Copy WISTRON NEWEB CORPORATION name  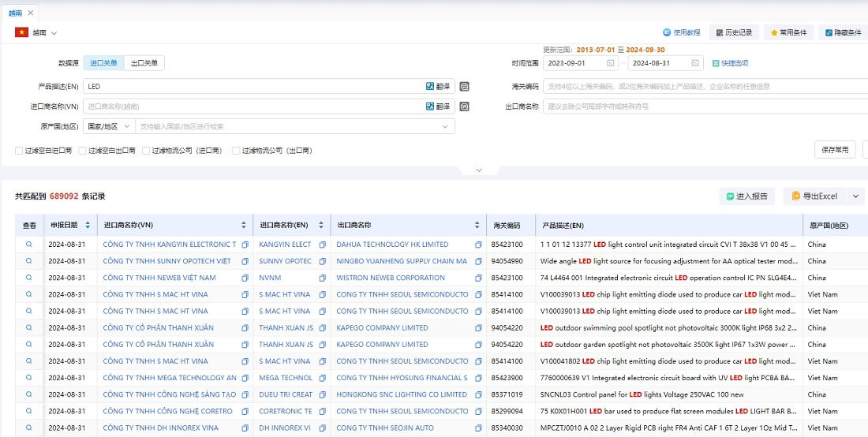click(x=478, y=278)
